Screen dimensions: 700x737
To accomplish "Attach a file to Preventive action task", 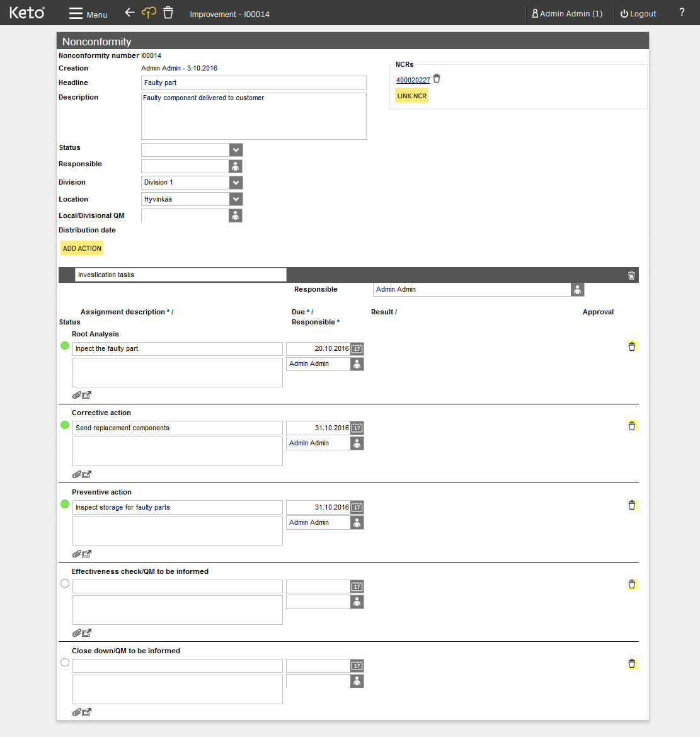I will 77,554.
